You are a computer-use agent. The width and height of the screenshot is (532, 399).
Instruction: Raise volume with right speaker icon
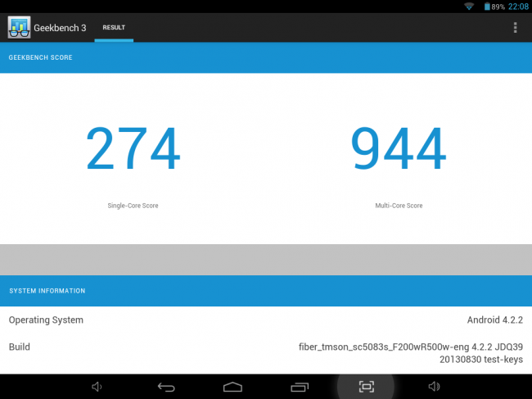433,387
